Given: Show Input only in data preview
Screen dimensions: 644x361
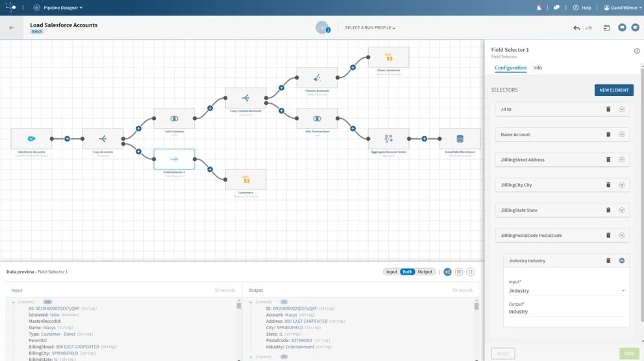Looking at the screenshot, I should click(391, 272).
